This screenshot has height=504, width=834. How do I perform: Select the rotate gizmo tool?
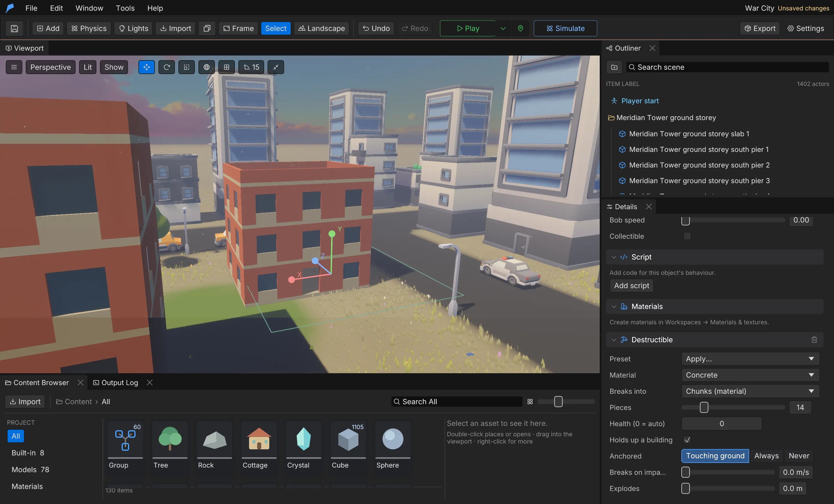pyautogui.click(x=167, y=67)
